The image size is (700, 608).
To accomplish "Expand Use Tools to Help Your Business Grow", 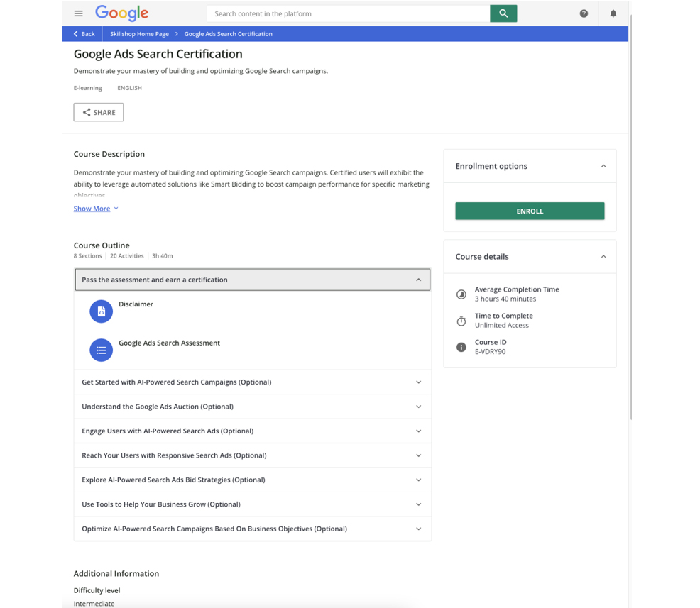I will [253, 504].
